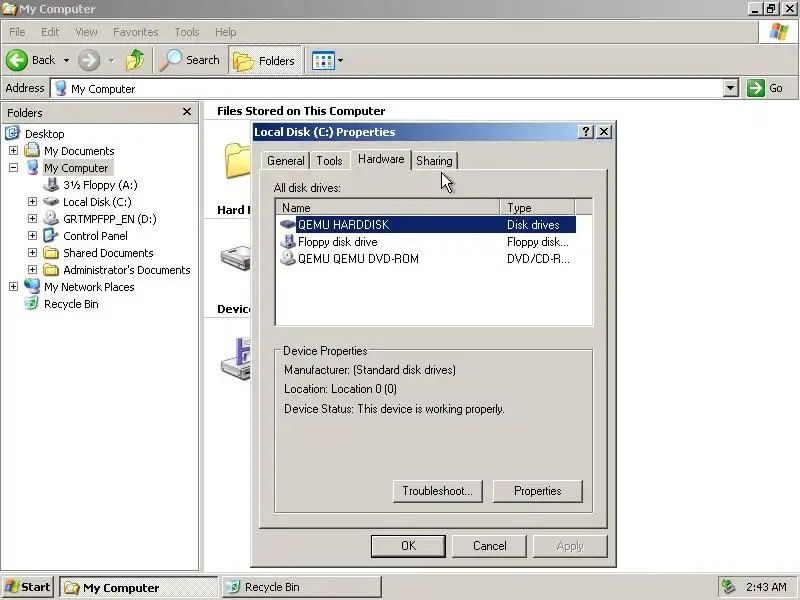Open the Help menu
800x600 pixels.
(225, 32)
